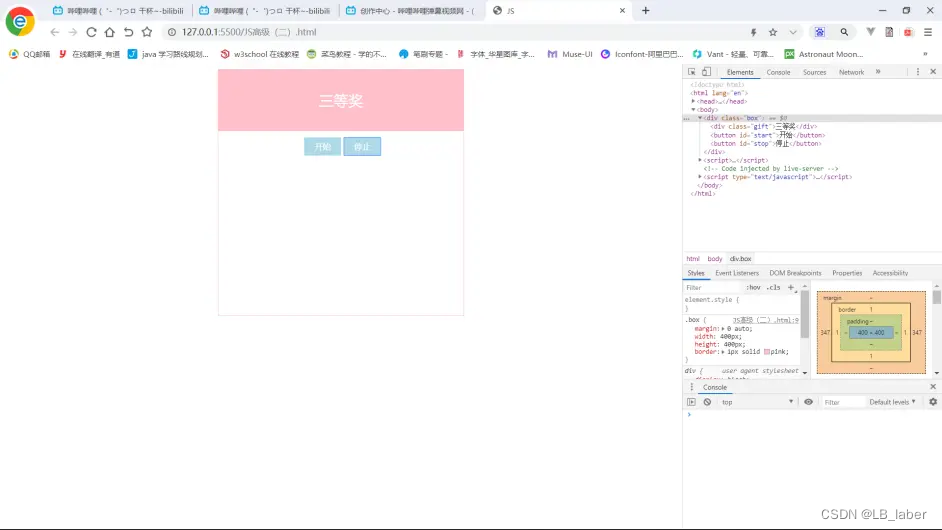Open the JS高级 (二).html:9 source link
The image size is (942, 530).
(x=765, y=320)
